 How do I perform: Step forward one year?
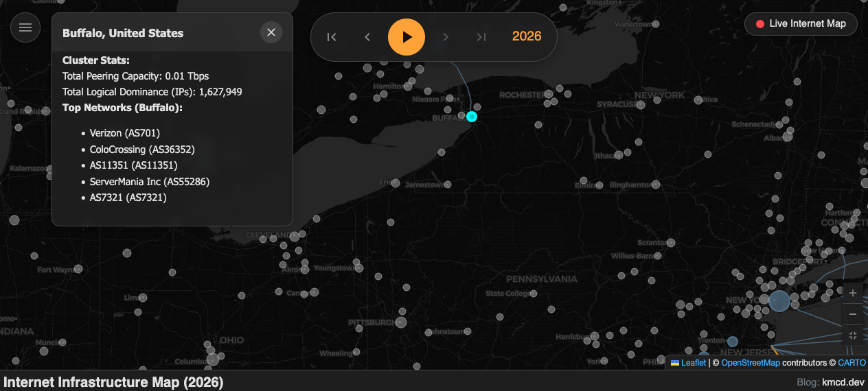point(446,37)
